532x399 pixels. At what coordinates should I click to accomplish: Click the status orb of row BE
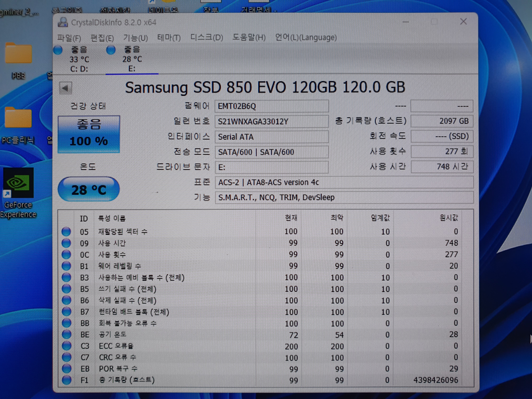click(67, 334)
